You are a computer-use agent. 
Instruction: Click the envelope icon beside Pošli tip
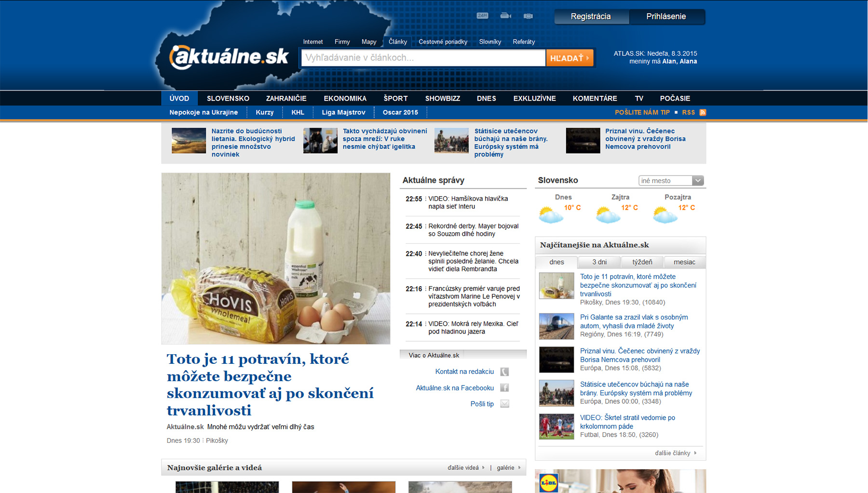[504, 404]
